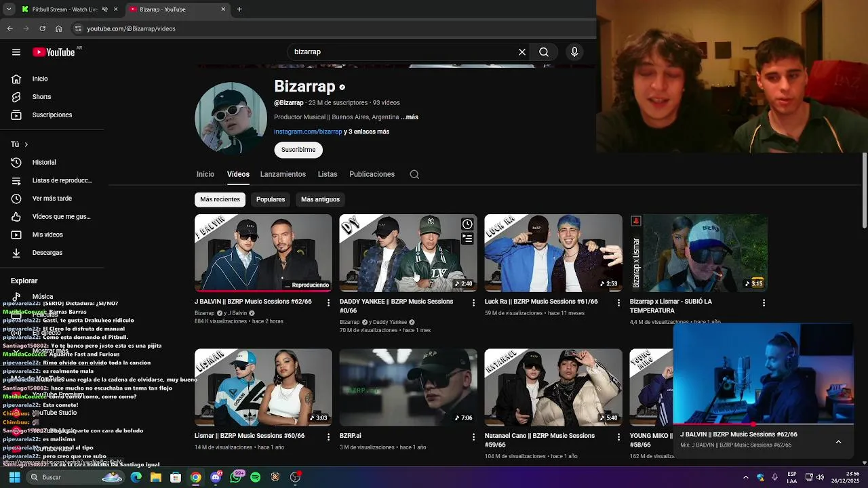Clear the search box with the X
The height and width of the screenshot is (488, 868).
click(x=522, y=52)
